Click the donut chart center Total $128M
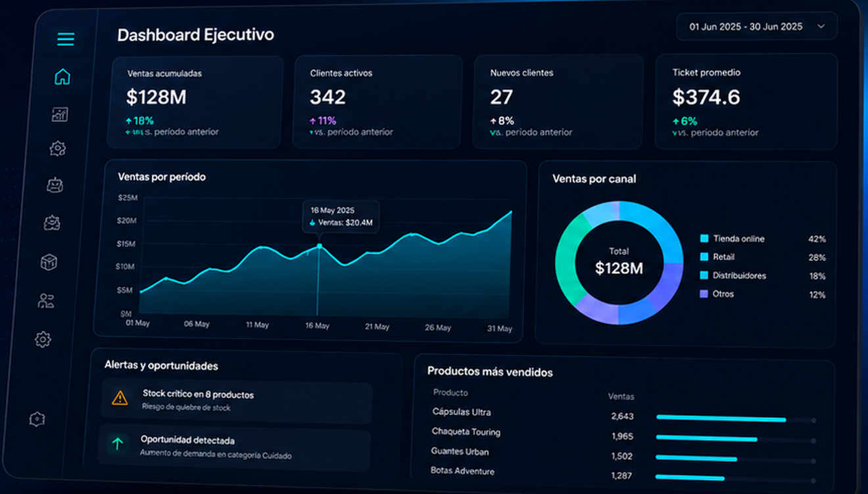Viewport: 868px width, 494px height. [x=619, y=262]
